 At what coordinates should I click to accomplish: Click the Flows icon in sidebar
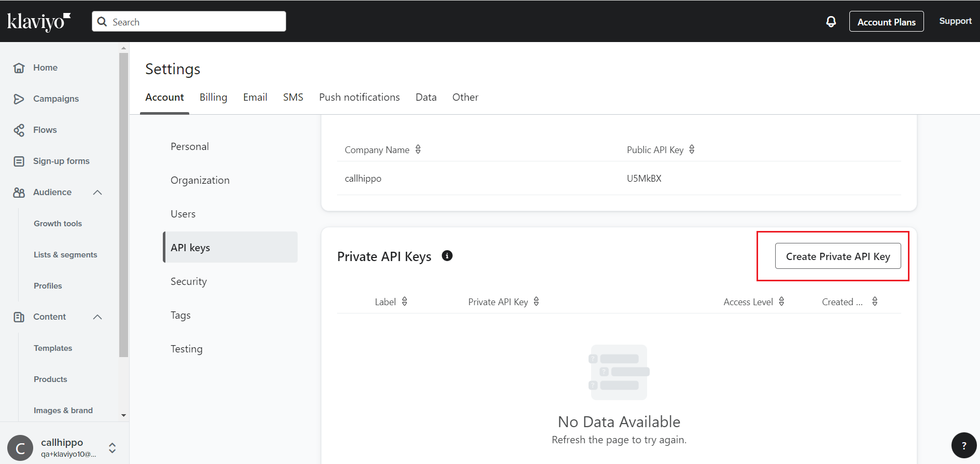pyautogui.click(x=19, y=130)
